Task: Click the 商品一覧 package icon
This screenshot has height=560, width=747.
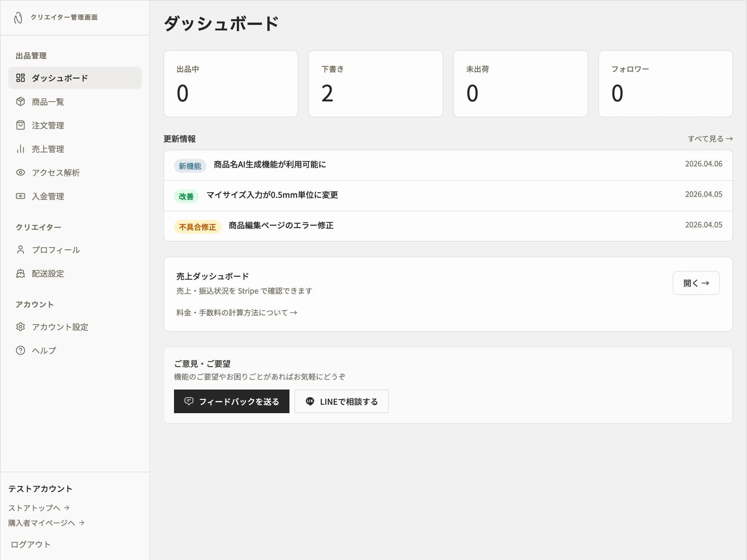Action: click(21, 101)
